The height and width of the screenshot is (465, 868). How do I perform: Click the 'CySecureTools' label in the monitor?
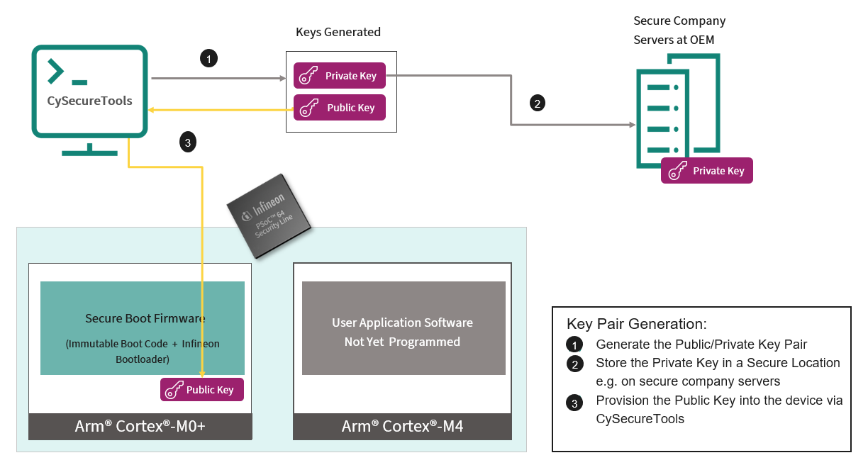[90, 101]
